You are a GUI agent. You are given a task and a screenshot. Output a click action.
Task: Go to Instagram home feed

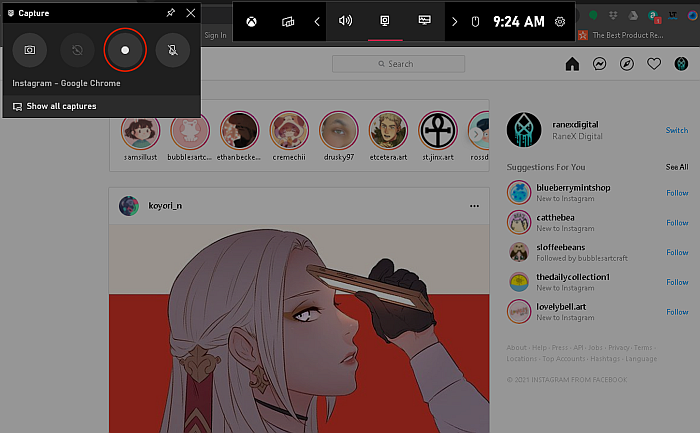point(572,64)
